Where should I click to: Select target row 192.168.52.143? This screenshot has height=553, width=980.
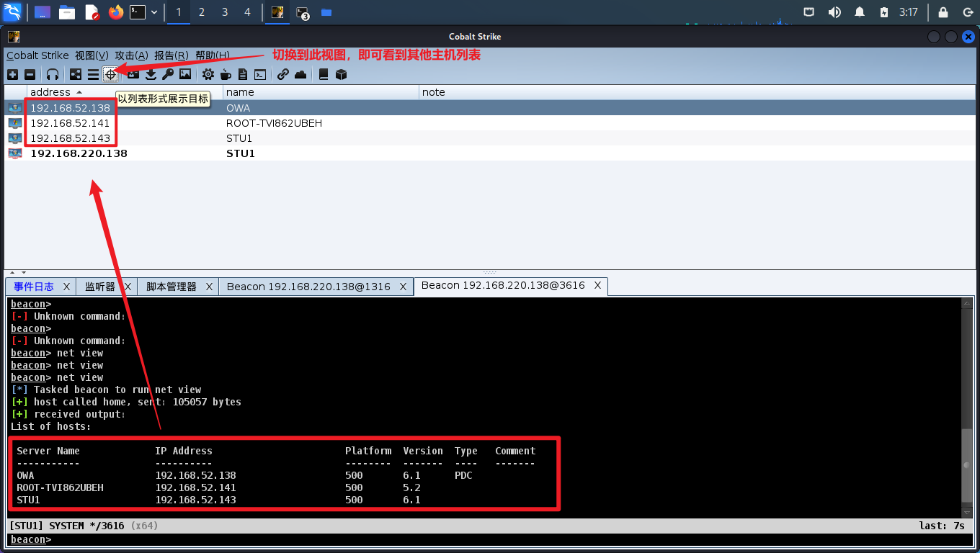click(490, 138)
